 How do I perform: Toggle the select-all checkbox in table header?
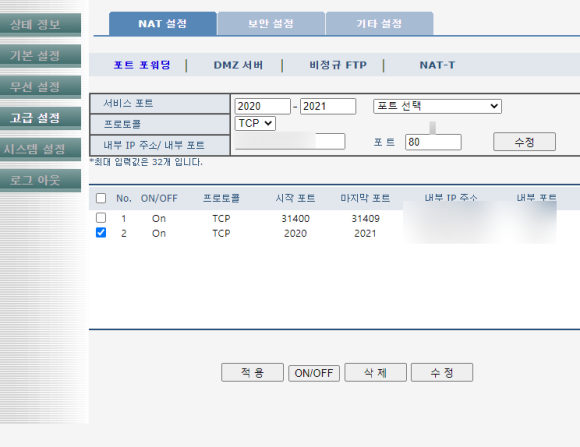click(101, 198)
